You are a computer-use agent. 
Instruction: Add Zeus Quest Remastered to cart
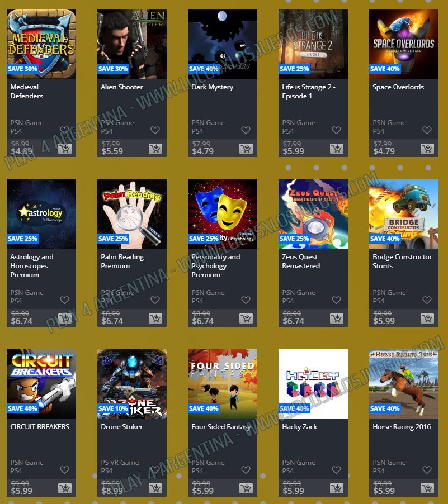point(337,318)
